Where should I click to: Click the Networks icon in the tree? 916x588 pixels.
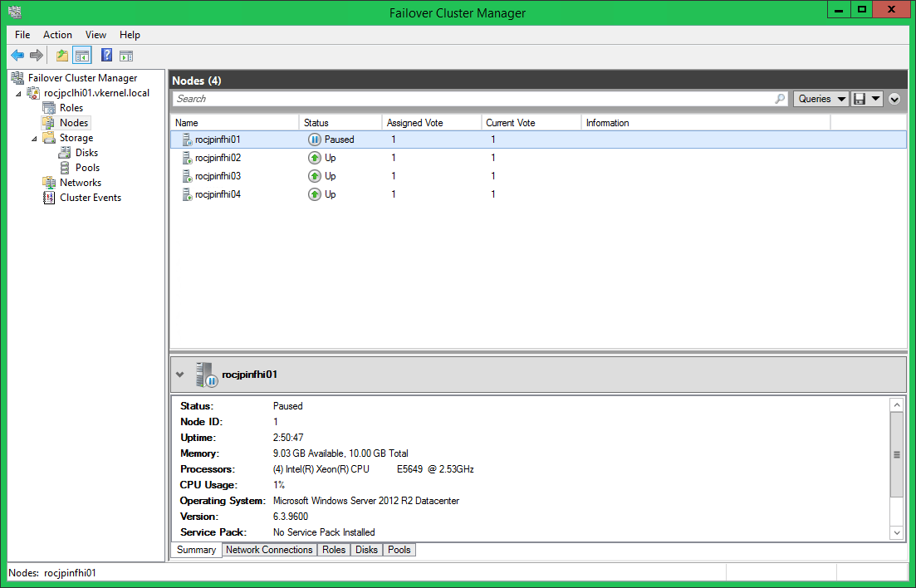pos(49,183)
